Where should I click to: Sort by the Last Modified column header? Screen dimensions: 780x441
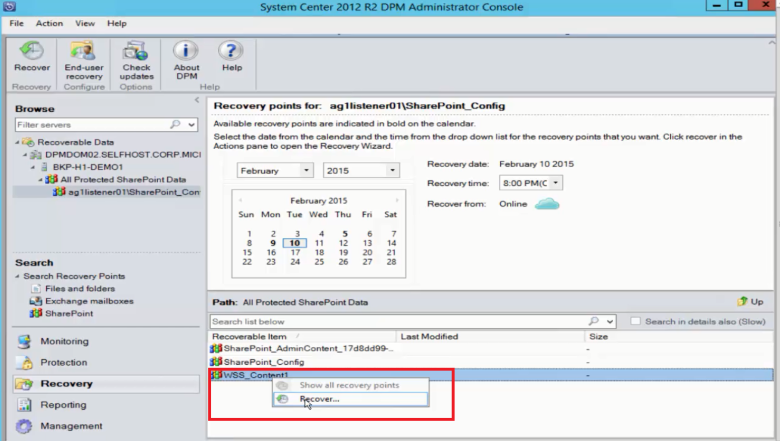(x=490, y=337)
